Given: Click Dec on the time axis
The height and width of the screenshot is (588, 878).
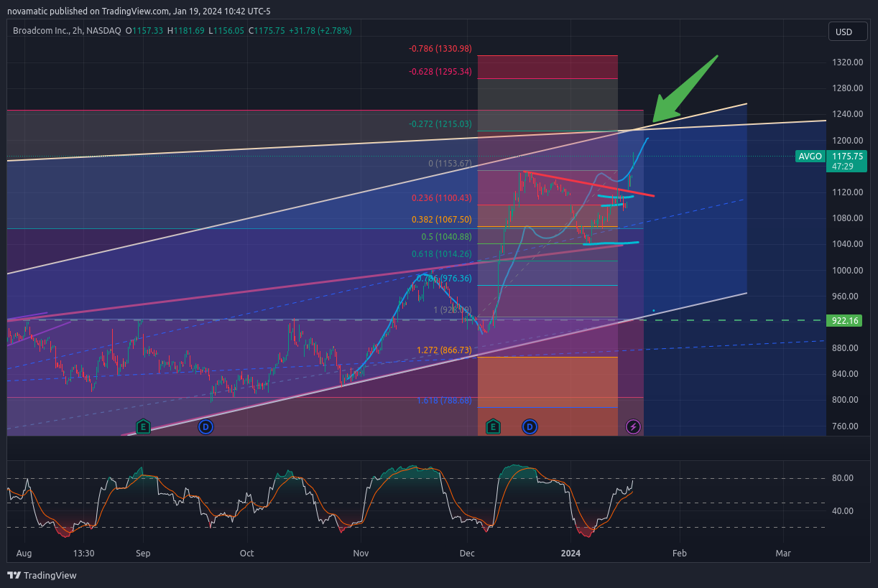Looking at the screenshot, I should point(467,554).
